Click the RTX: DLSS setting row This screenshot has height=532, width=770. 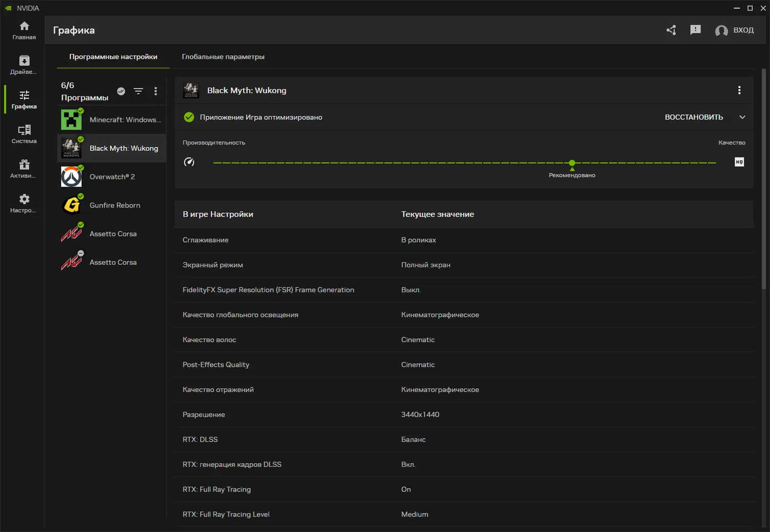(x=464, y=440)
